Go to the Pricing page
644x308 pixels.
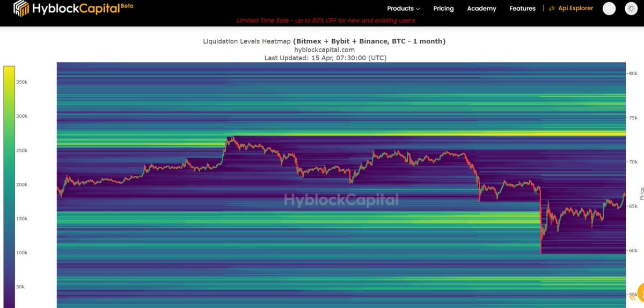coord(443,9)
